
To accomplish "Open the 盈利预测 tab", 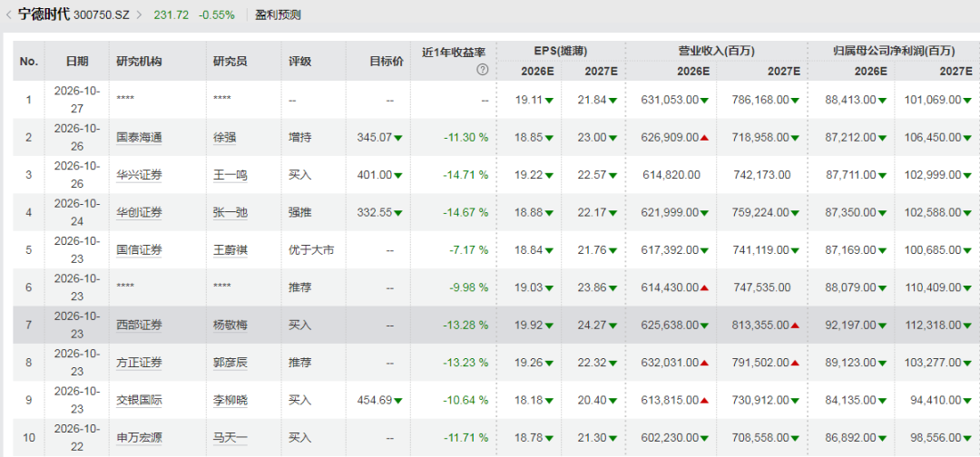I will click(x=278, y=15).
